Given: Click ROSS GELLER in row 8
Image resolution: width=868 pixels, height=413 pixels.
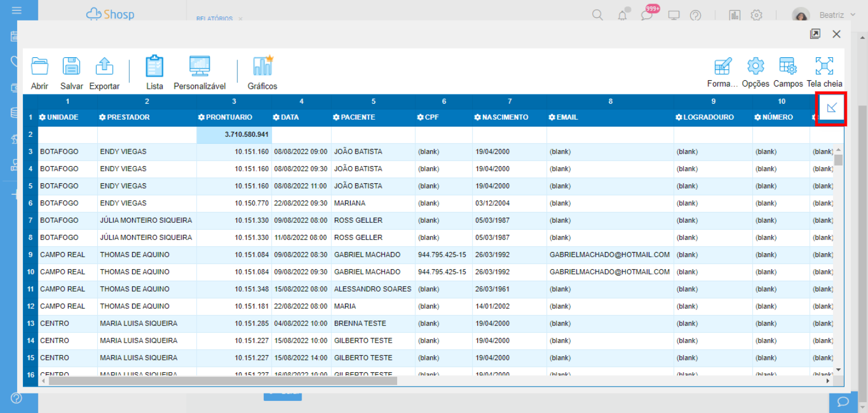Looking at the screenshot, I should coord(358,237).
